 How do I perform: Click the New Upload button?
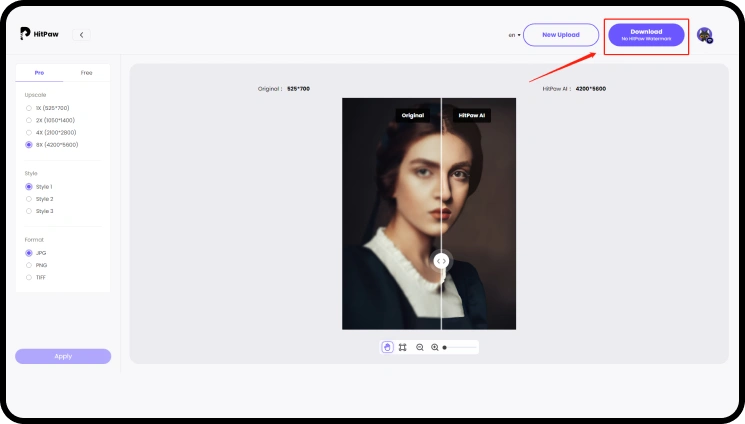(x=561, y=35)
